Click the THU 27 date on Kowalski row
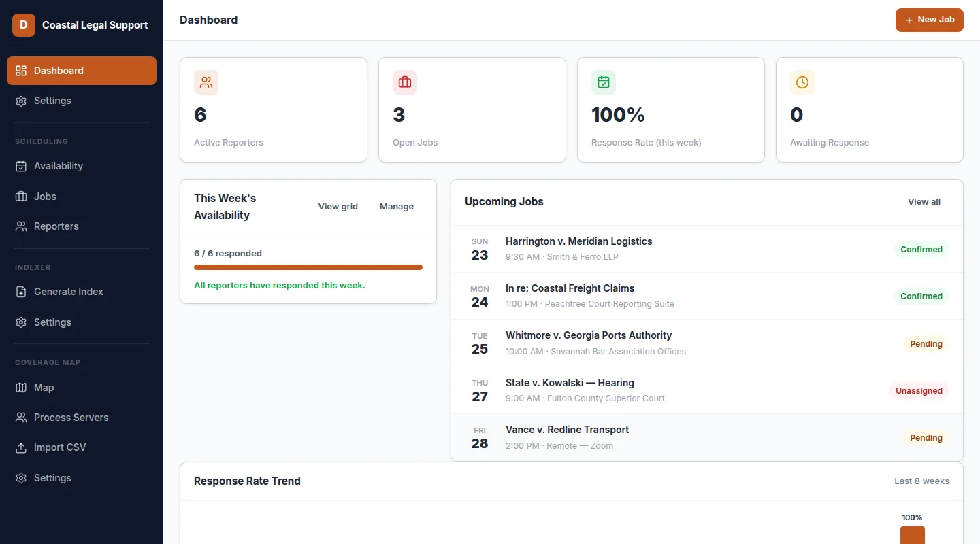 [x=480, y=391]
